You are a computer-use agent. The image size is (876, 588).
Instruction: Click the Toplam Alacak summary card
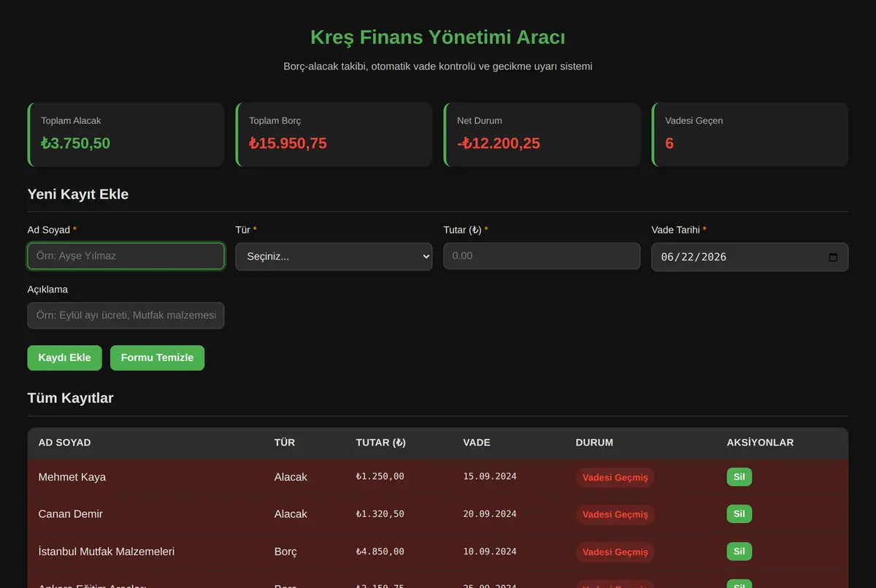tap(126, 134)
